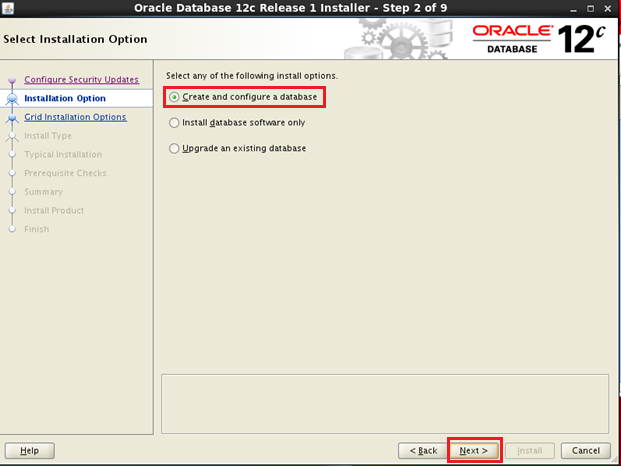
Task: Click the empty message area box
Action: pyautogui.click(x=385, y=404)
